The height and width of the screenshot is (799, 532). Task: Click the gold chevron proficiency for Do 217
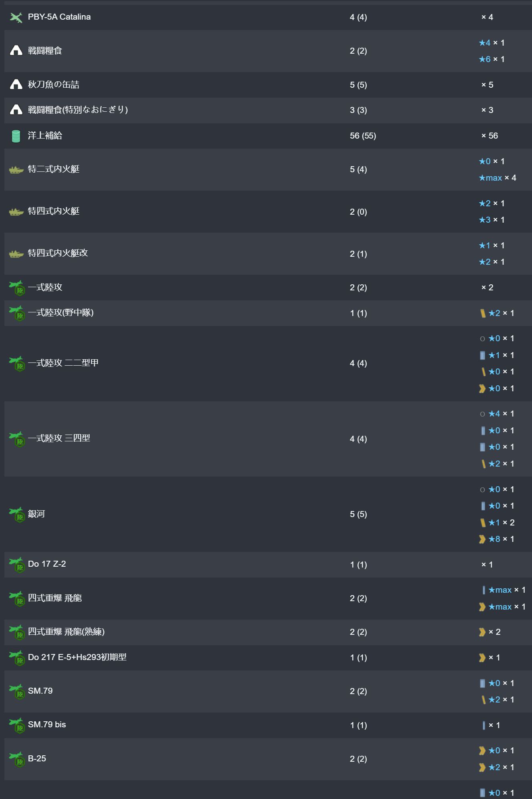(482, 658)
